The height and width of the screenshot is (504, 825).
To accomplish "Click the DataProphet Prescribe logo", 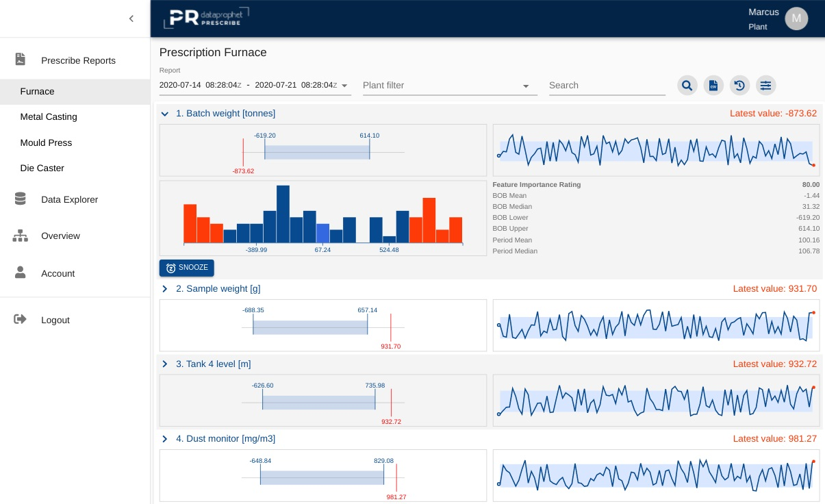I will [x=205, y=18].
